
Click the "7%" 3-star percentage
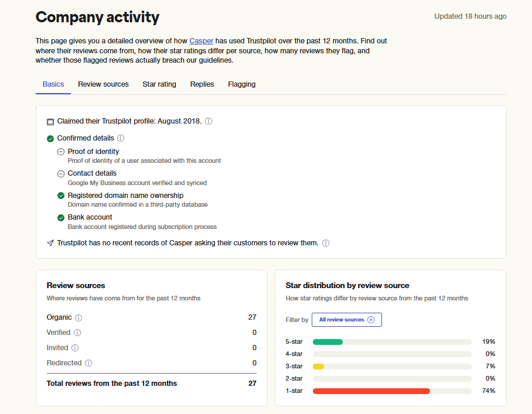[x=490, y=367]
